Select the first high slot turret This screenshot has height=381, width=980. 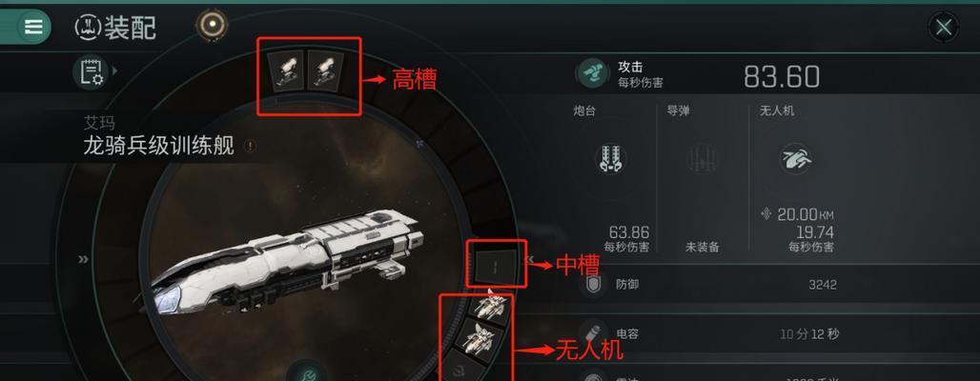tap(286, 71)
